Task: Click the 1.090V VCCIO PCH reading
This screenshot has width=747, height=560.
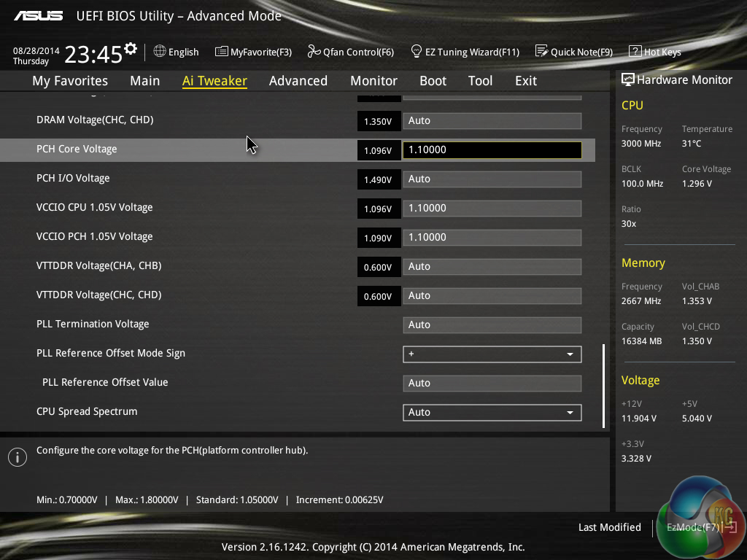Action: pyautogui.click(x=379, y=238)
